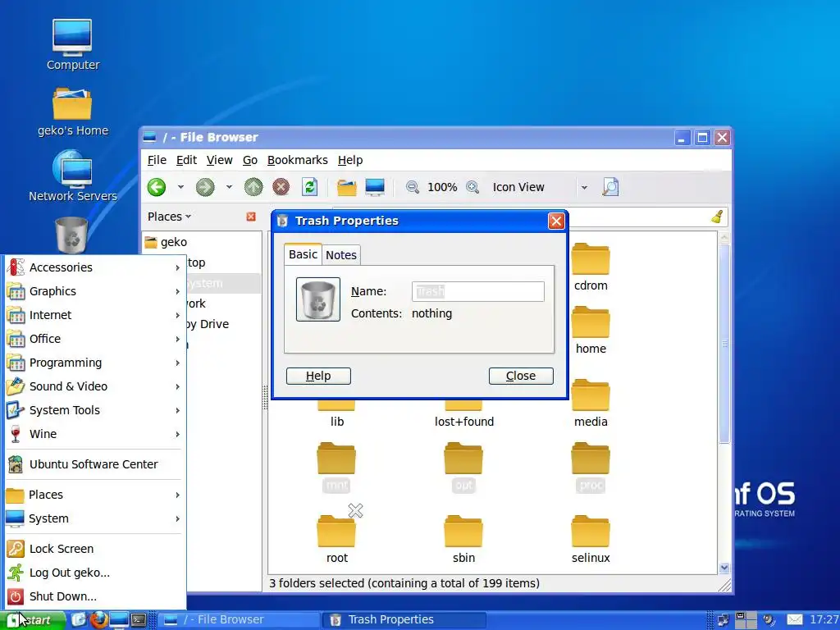
Task: Choose Lock Screen from start menu
Action: click(94, 549)
